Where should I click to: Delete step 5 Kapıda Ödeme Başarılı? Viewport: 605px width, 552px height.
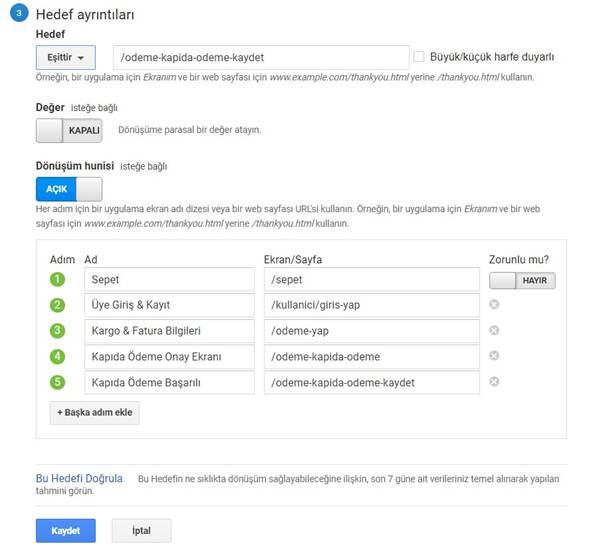click(494, 381)
